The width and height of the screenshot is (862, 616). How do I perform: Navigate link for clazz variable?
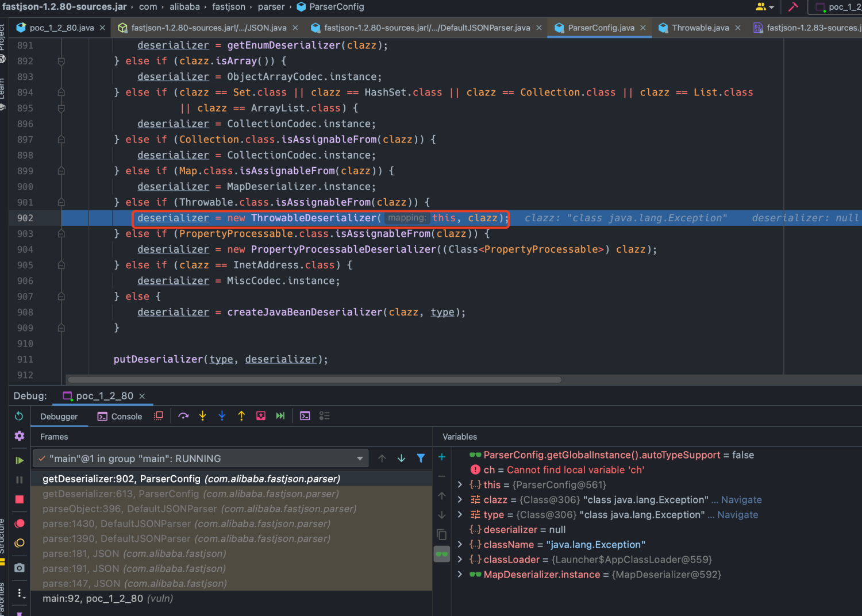pos(741,500)
